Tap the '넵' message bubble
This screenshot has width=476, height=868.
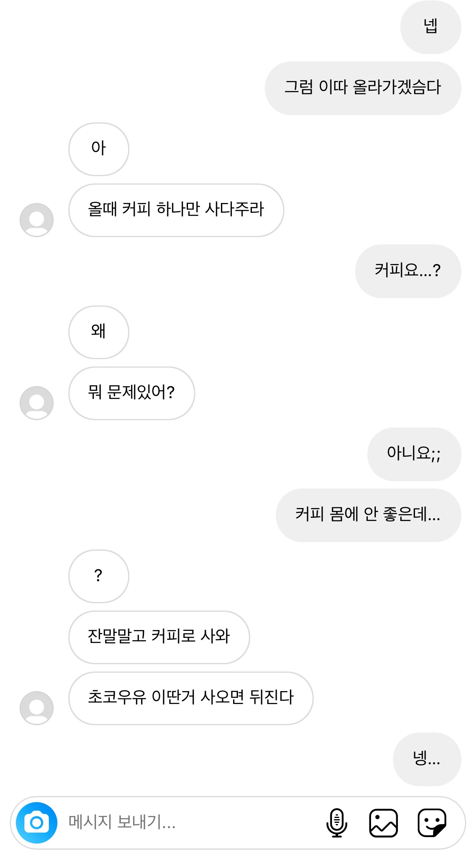click(430, 27)
